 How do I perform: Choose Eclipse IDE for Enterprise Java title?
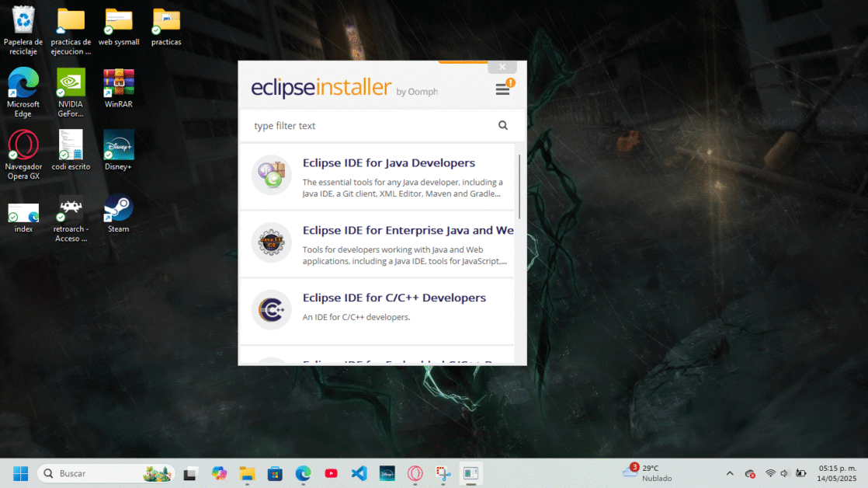click(408, 231)
